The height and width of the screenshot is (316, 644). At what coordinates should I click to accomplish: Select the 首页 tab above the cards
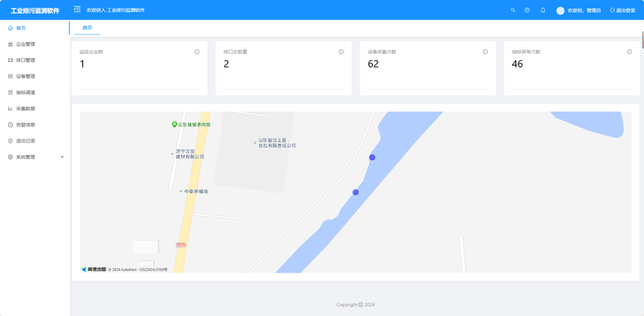coord(87,28)
